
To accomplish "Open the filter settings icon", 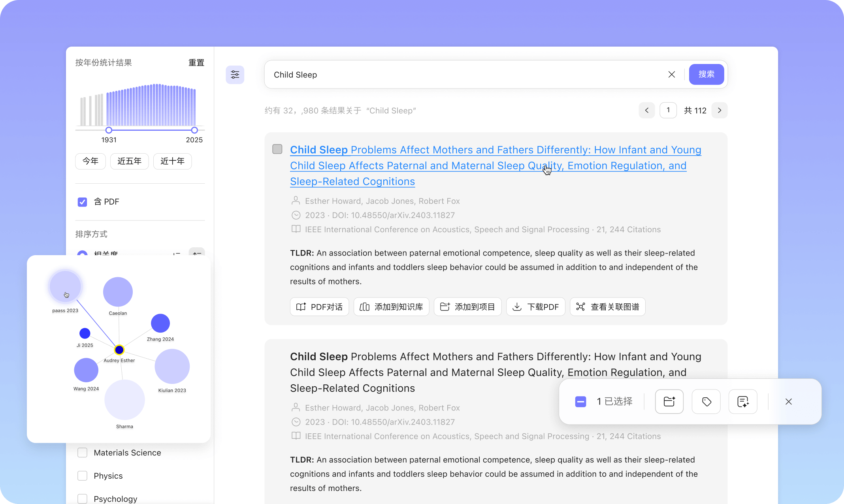I will [x=235, y=75].
